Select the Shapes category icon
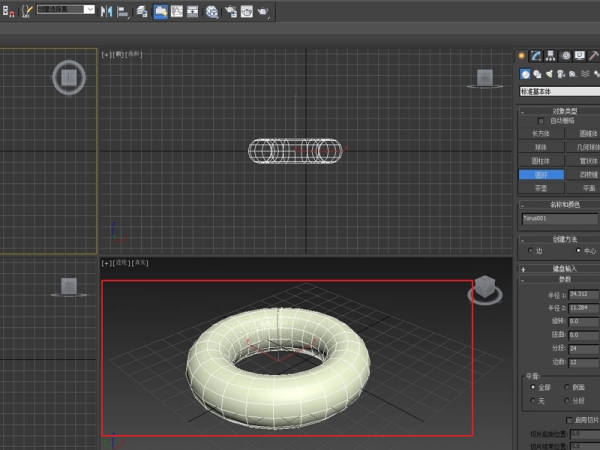The width and height of the screenshot is (600, 450). (x=537, y=74)
